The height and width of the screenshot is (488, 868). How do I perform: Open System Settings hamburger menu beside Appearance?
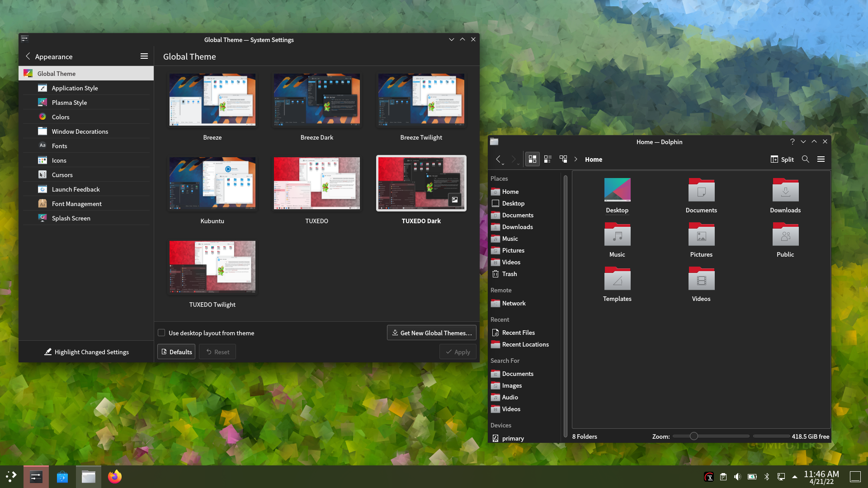(144, 56)
